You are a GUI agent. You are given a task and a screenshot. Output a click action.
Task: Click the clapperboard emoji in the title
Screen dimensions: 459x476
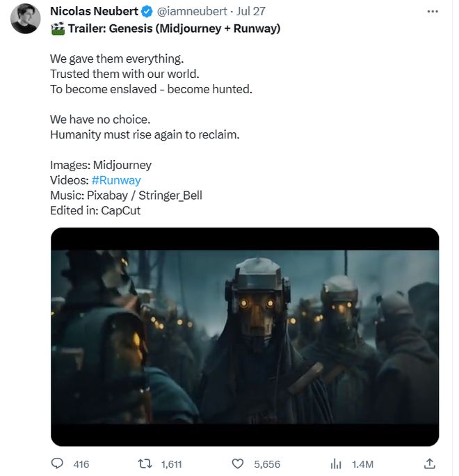[58, 29]
